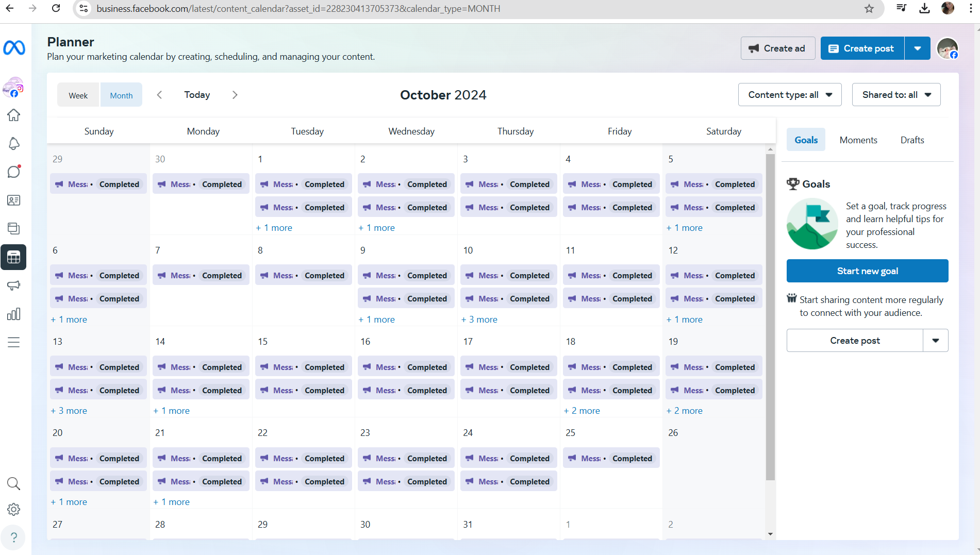
Task: Switch to the Moments tab
Action: (x=858, y=140)
